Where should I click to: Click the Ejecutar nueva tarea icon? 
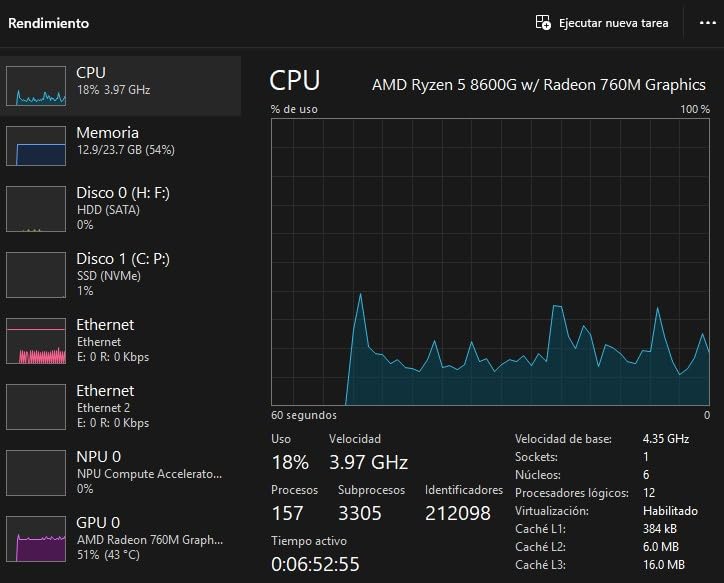[543, 22]
